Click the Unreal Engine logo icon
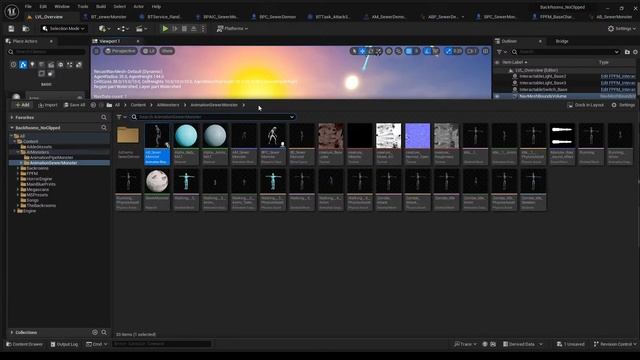This screenshot has height=360, width=640. [x=11, y=11]
